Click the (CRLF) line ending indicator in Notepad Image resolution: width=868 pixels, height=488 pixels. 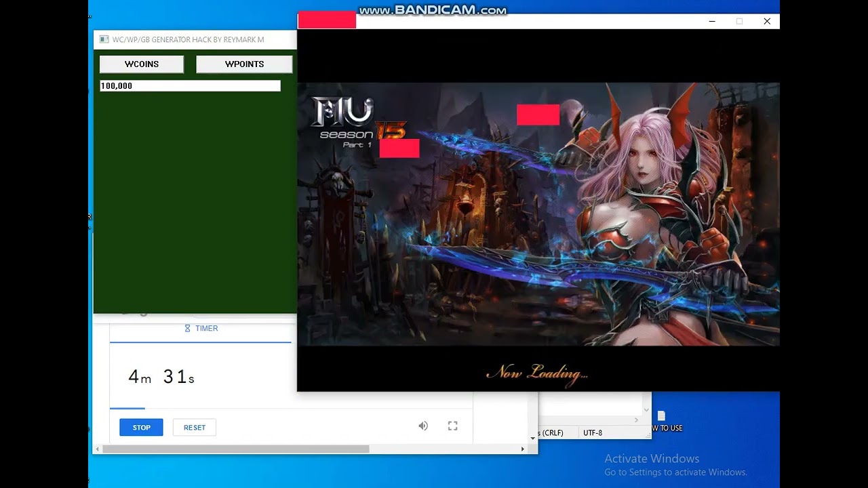(551, 432)
